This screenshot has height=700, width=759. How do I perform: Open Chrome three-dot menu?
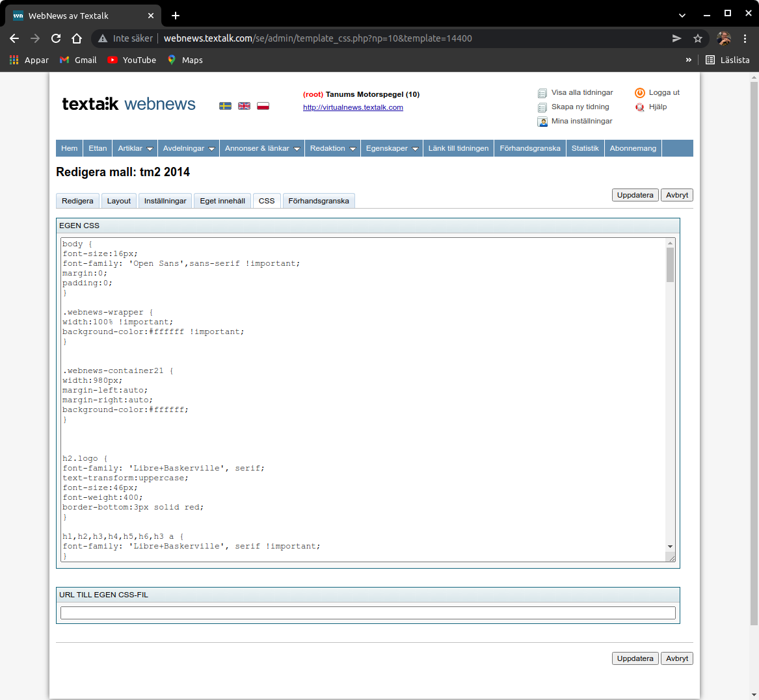(x=745, y=38)
